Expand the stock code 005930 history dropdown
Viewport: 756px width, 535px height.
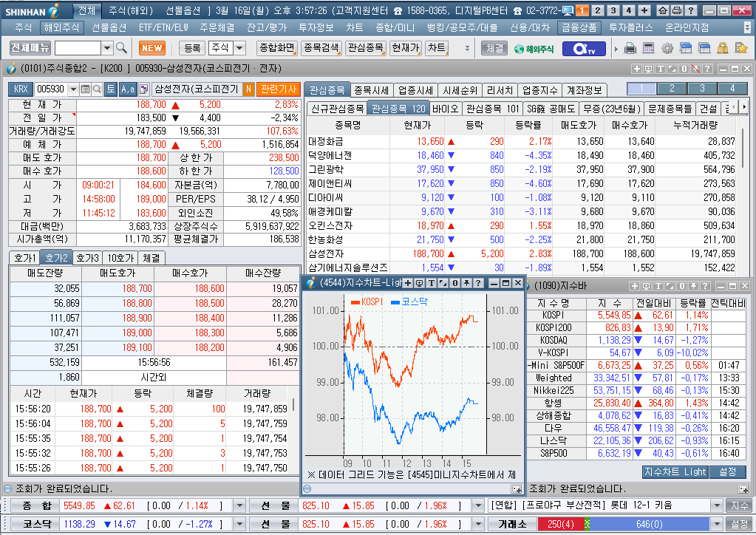click(73, 89)
